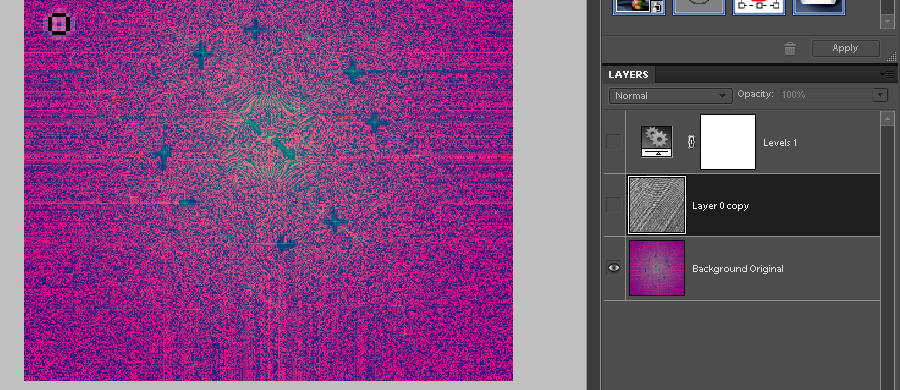Viewport: 900px width, 390px height.
Task: Open the Normal blend mode dropdown
Action: tap(670, 96)
